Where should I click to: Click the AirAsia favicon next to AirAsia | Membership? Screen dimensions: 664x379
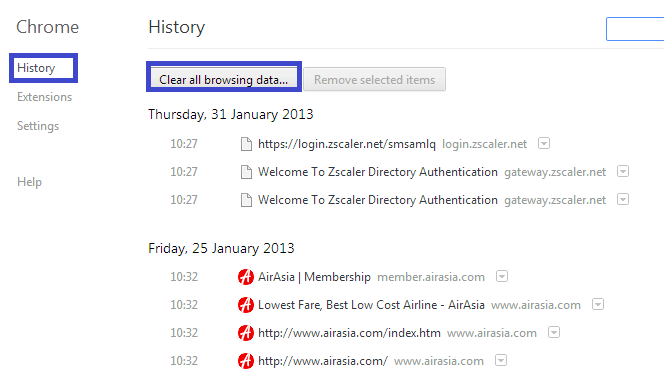246,277
